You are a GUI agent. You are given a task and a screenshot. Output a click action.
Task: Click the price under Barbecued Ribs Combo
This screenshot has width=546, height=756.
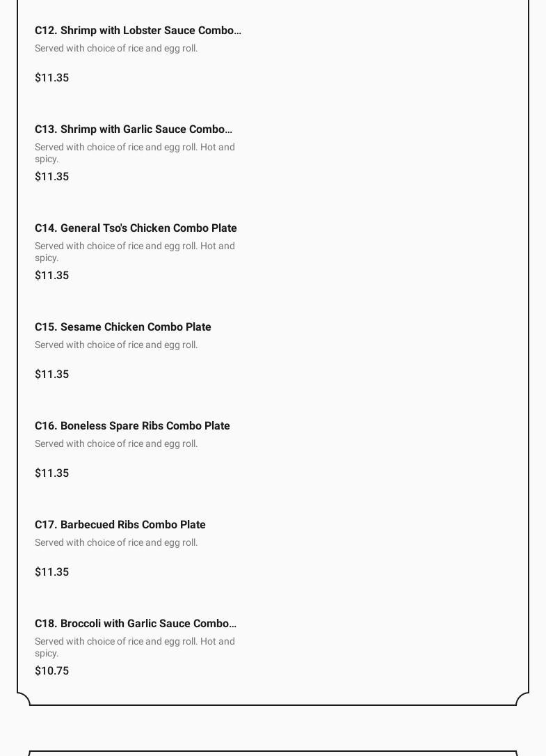52,572
